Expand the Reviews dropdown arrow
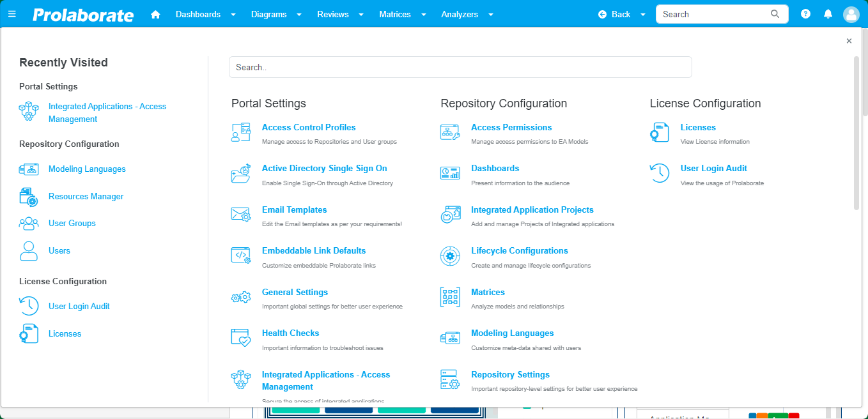 (x=361, y=15)
